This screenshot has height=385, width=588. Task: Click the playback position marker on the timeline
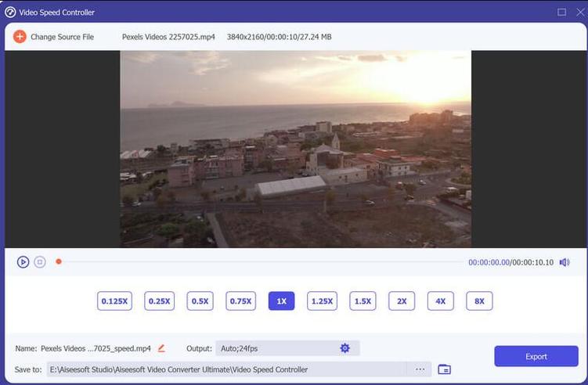pos(59,261)
